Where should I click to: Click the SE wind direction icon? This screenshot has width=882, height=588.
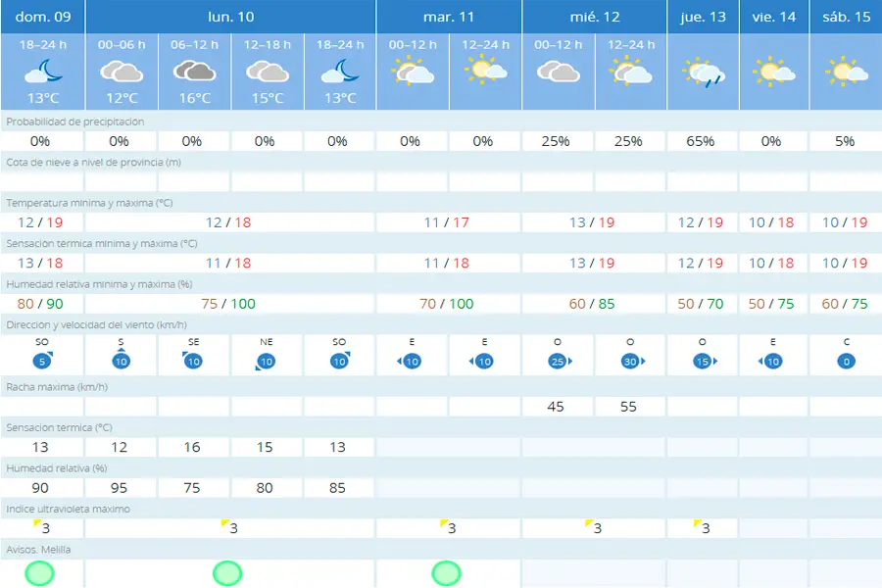pos(193,360)
